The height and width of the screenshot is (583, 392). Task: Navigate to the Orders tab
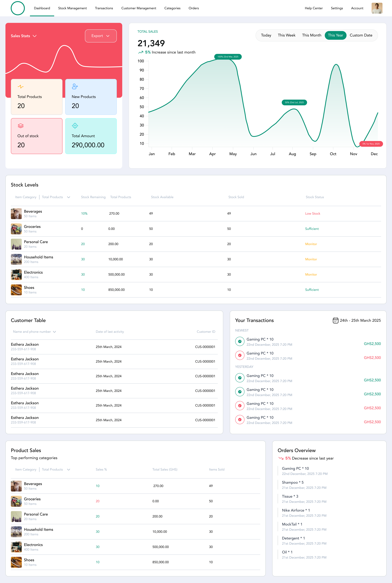[193, 8]
